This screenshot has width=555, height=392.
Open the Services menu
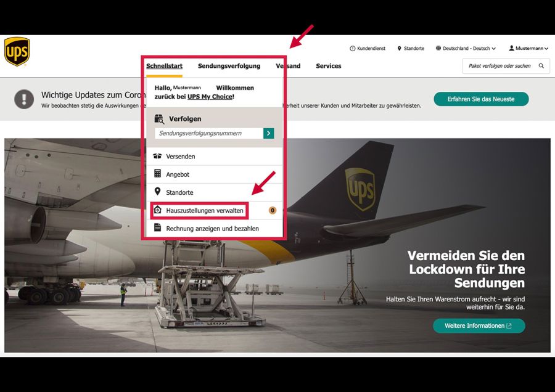tap(329, 66)
